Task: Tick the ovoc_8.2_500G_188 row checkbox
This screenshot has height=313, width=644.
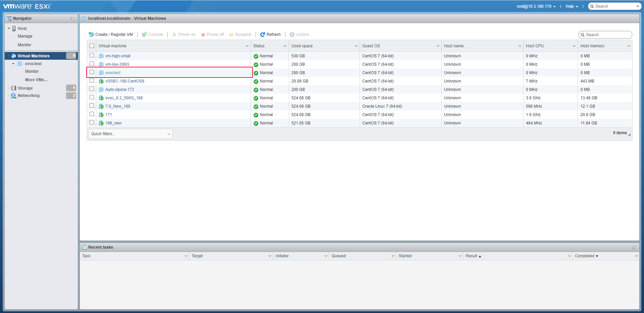Action: pos(92,97)
